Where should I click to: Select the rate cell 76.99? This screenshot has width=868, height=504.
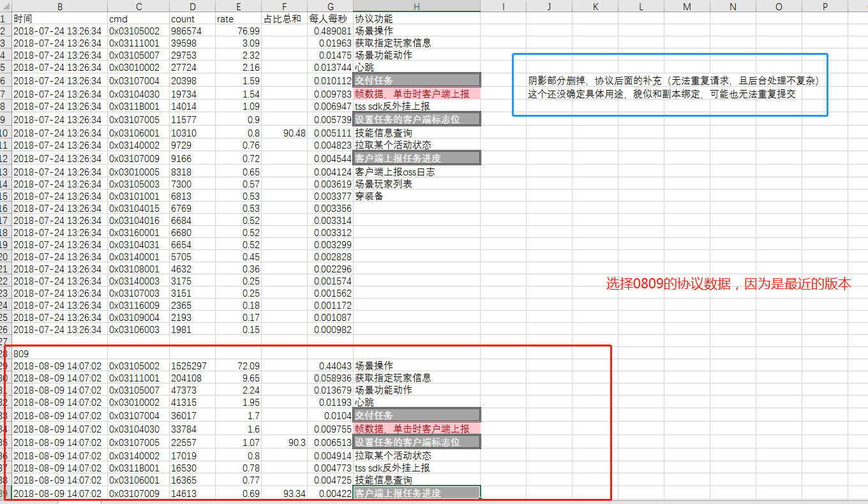point(238,31)
